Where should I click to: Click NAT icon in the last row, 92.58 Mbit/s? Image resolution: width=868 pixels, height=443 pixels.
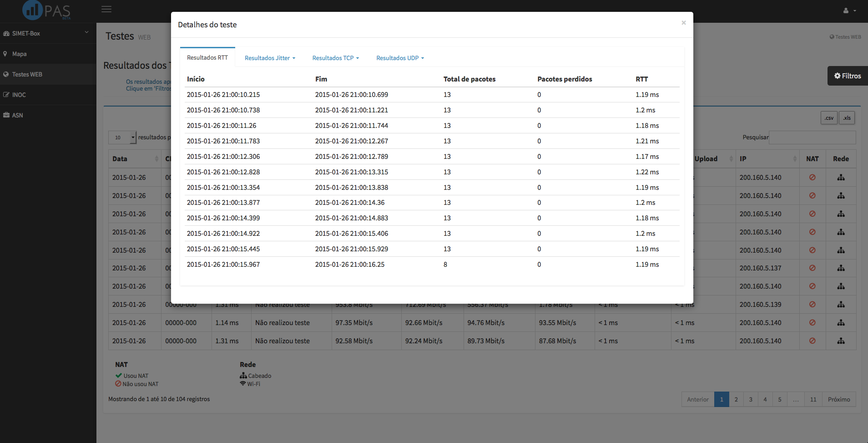point(812,341)
